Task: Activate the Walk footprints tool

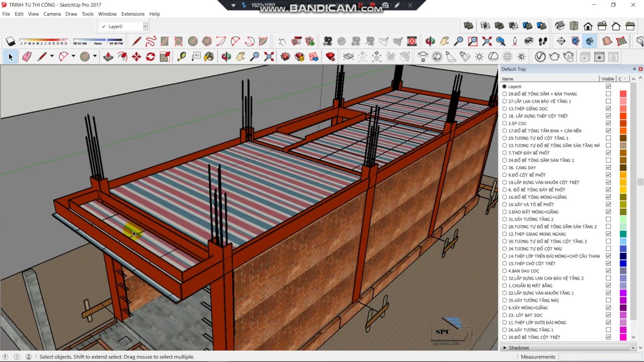Action: (542, 41)
